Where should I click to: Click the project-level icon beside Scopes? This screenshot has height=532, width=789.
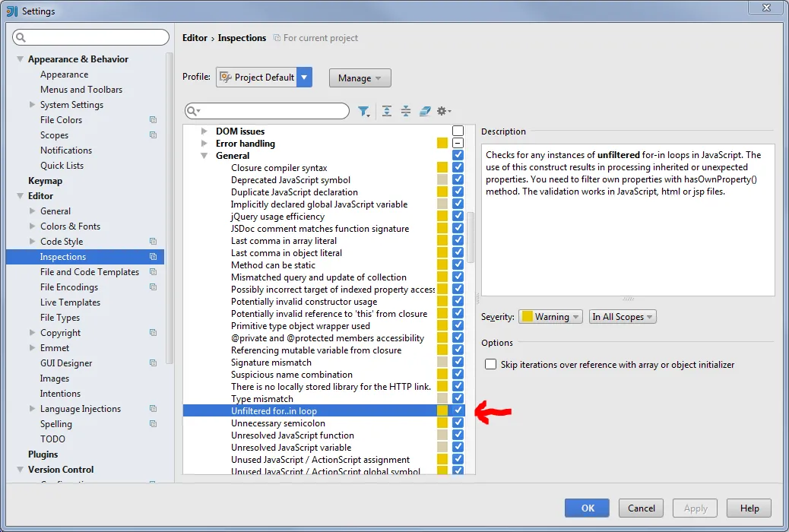[x=153, y=135]
